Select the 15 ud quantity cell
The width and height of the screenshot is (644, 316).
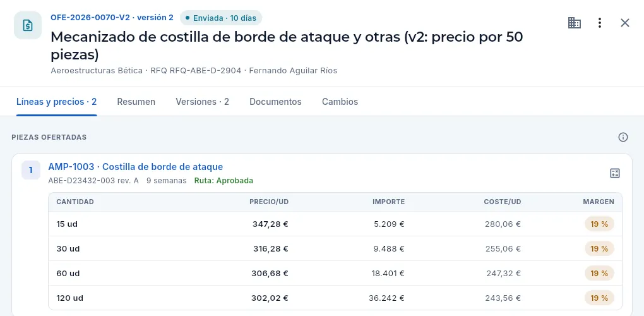[67, 224]
